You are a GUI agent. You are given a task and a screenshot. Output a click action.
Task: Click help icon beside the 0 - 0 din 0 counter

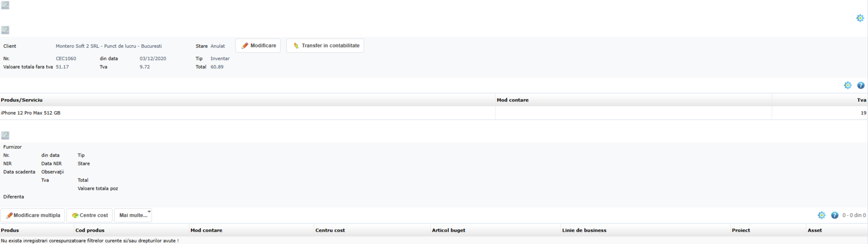(x=834, y=215)
